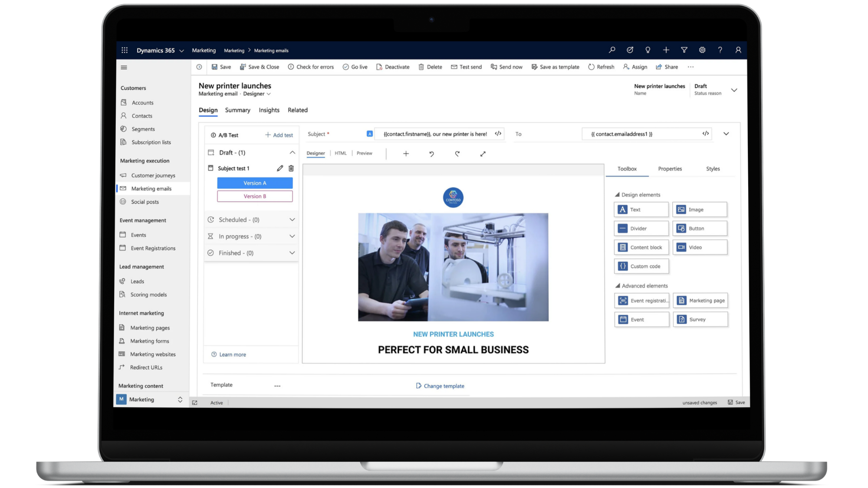Delete Subject test 1 with trash icon
Screen dimensions: 868x488
pos(291,168)
